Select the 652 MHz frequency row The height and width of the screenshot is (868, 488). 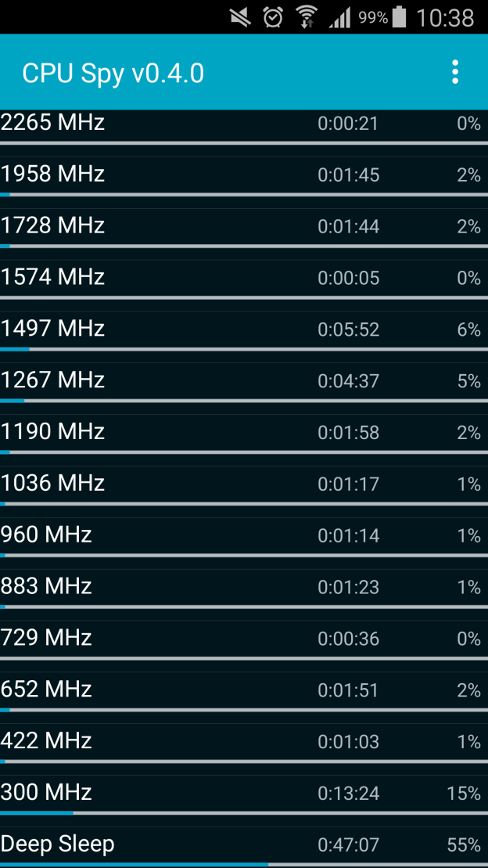coord(243,690)
